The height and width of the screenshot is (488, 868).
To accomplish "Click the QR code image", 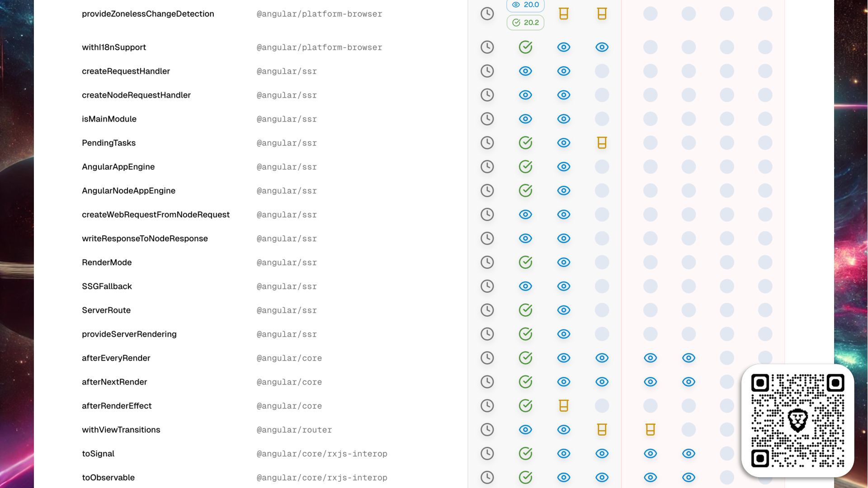I will 797,421.
